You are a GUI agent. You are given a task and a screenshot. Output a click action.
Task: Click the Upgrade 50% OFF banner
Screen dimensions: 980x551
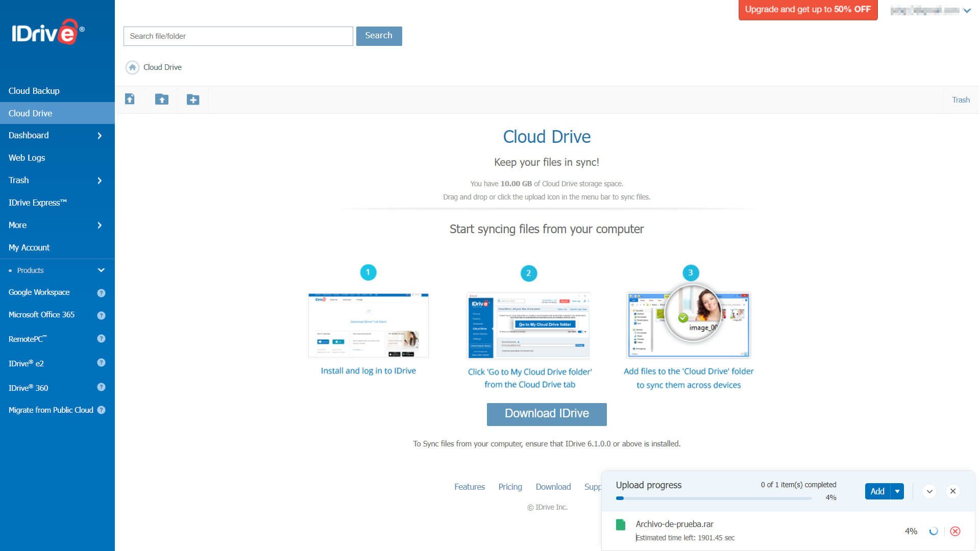coord(808,10)
